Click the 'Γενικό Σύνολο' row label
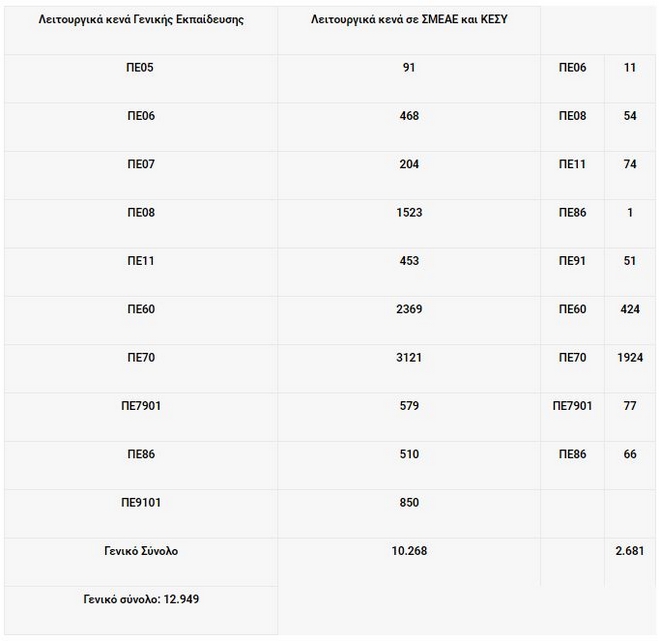 click(x=141, y=550)
